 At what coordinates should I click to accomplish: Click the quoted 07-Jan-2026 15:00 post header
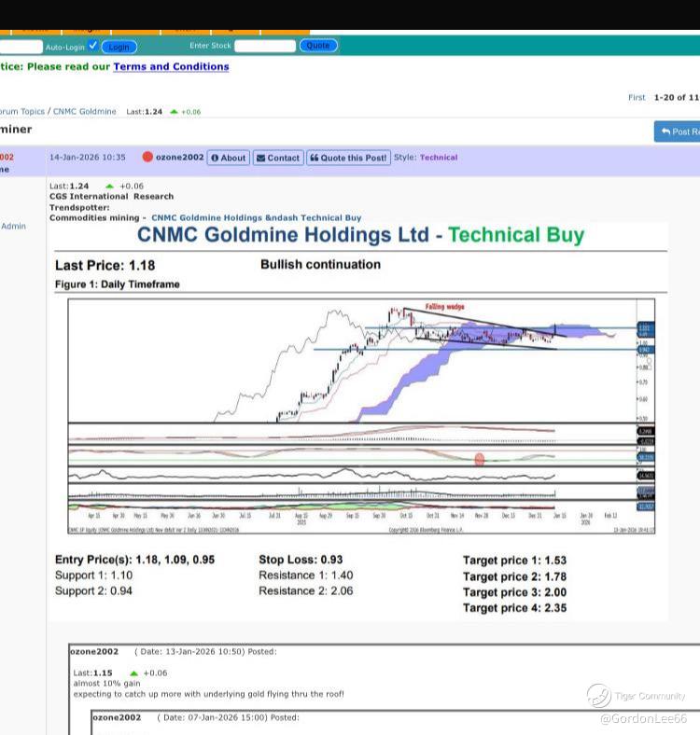196,717
